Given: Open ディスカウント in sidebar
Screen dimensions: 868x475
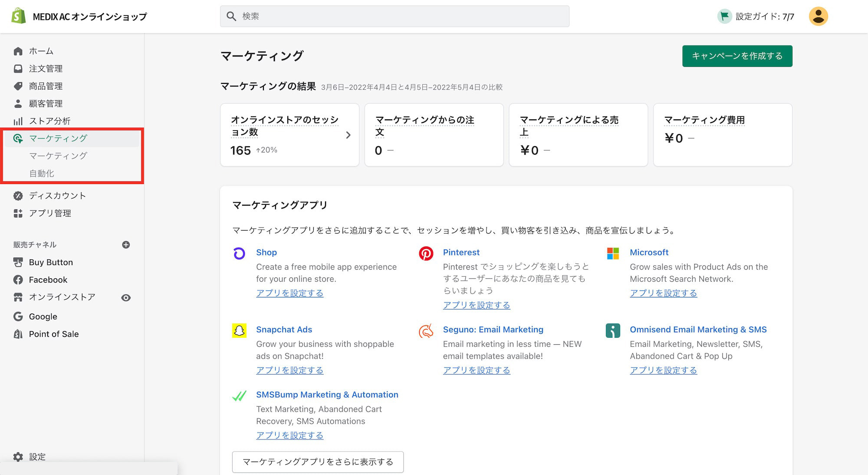Looking at the screenshot, I should tap(57, 196).
